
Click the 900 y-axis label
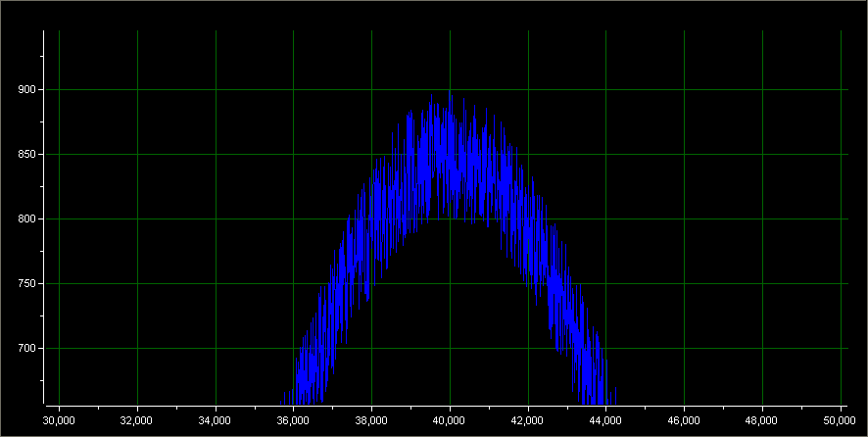(26, 90)
